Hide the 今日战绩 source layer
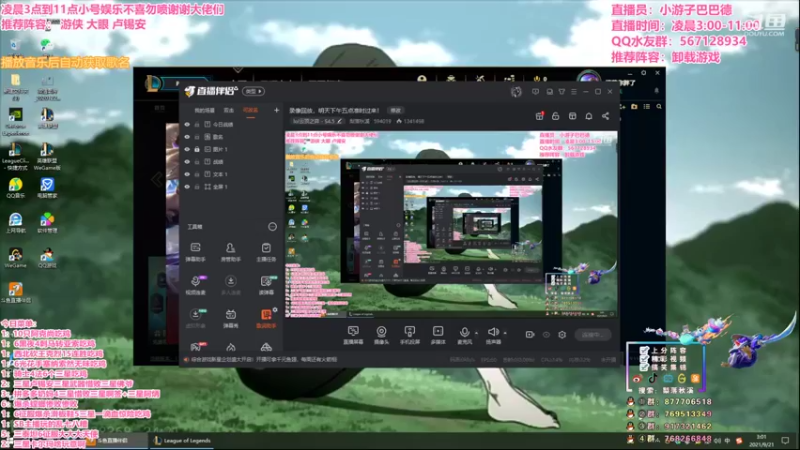The height and width of the screenshot is (450, 800). pos(187,124)
